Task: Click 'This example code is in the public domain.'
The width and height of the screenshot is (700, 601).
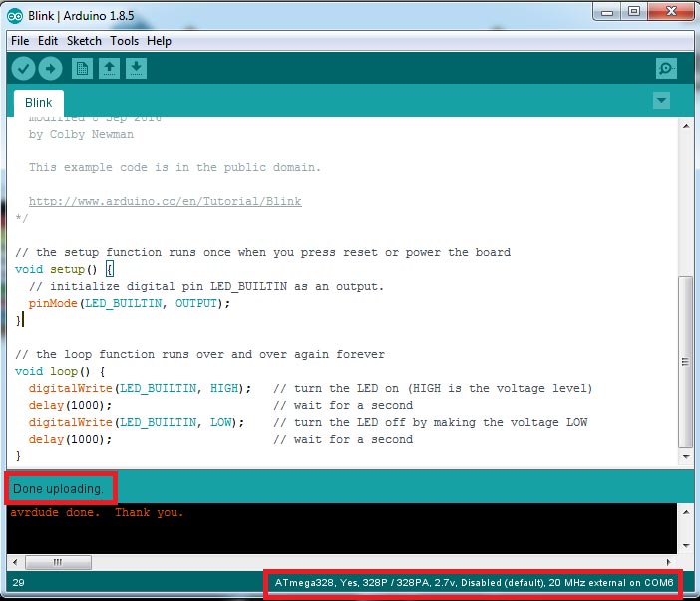Action: click(175, 168)
